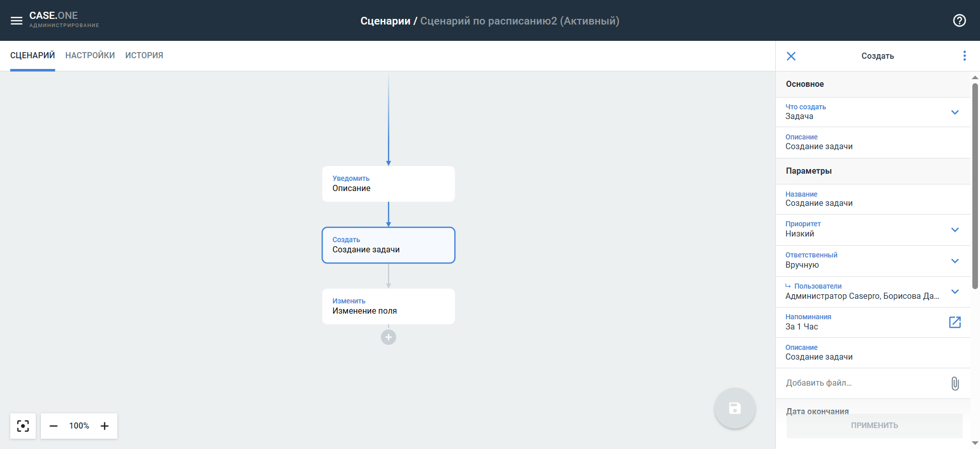This screenshot has height=449, width=980.
Task: Click the Применить button
Action: coord(874,426)
